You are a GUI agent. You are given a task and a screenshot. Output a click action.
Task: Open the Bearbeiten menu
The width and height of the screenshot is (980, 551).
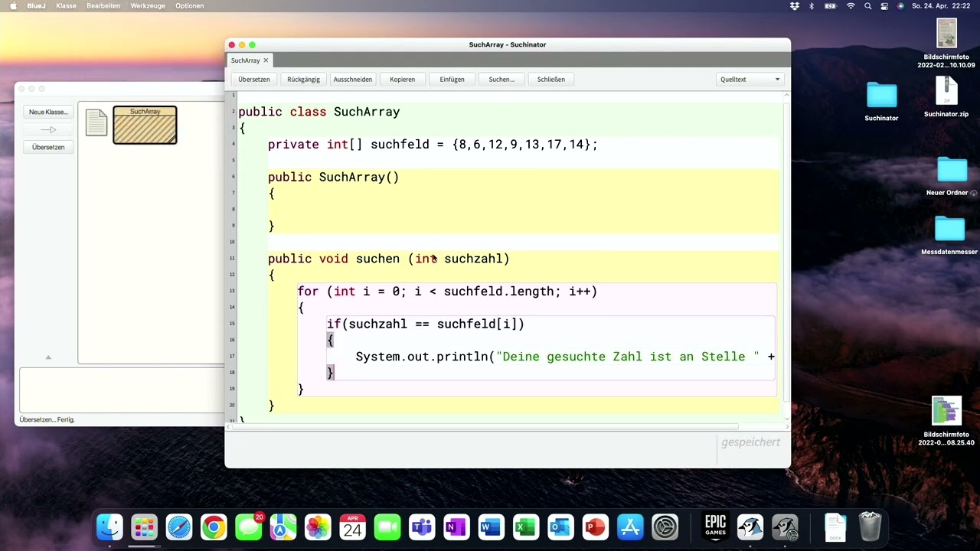click(x=103, y=5)
